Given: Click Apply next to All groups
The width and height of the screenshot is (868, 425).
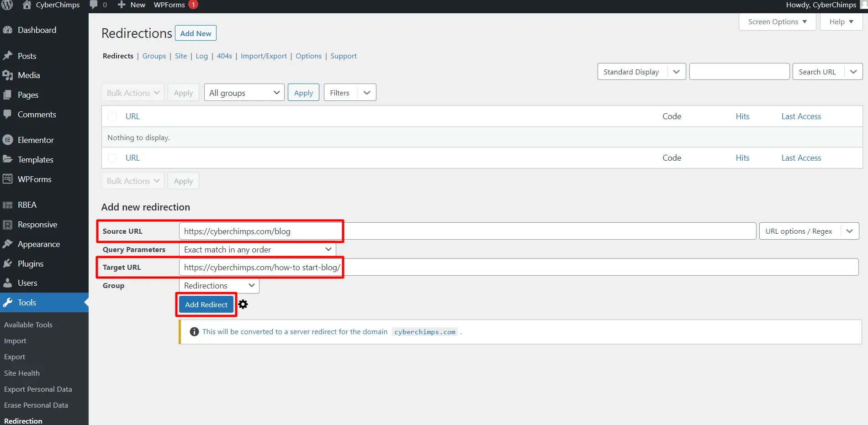Looking at the screenshot, I should pyautogui.click(x=303, y=93).
